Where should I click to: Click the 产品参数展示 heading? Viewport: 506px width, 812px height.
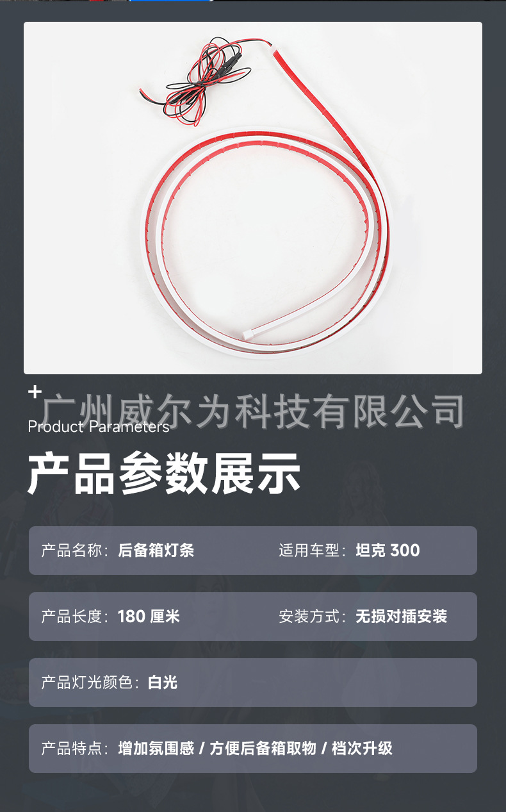pos(164,474)
